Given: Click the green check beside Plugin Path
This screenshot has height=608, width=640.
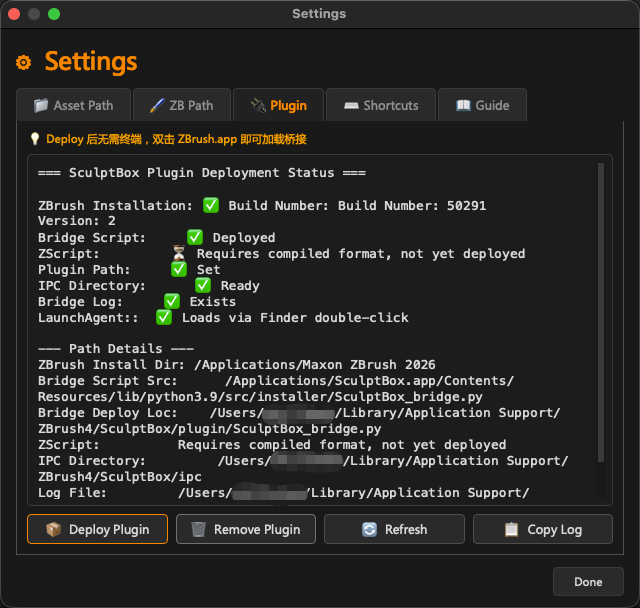Looking at the screenshot, I should [x=179, y=269].
